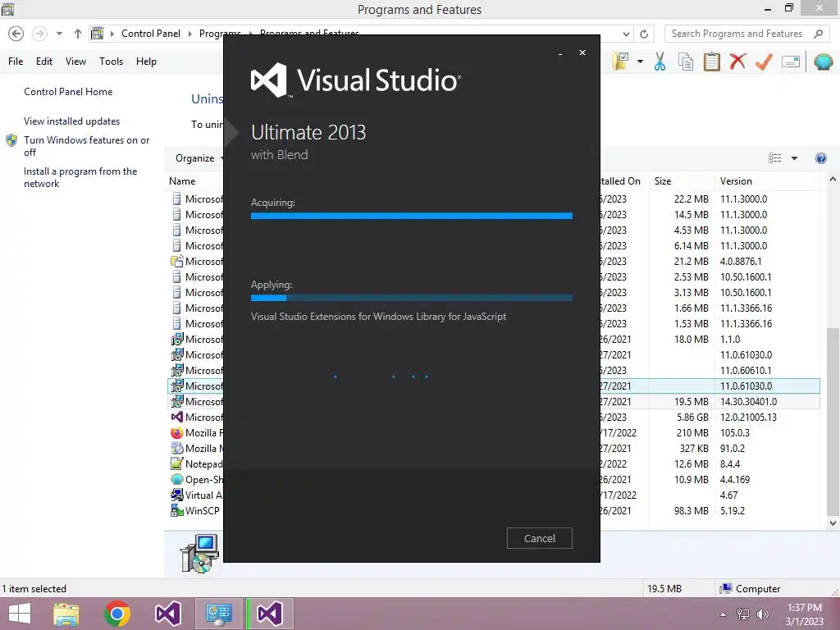Open the blue help question icon
Screen dimensions: 840x630
[820, 158]
